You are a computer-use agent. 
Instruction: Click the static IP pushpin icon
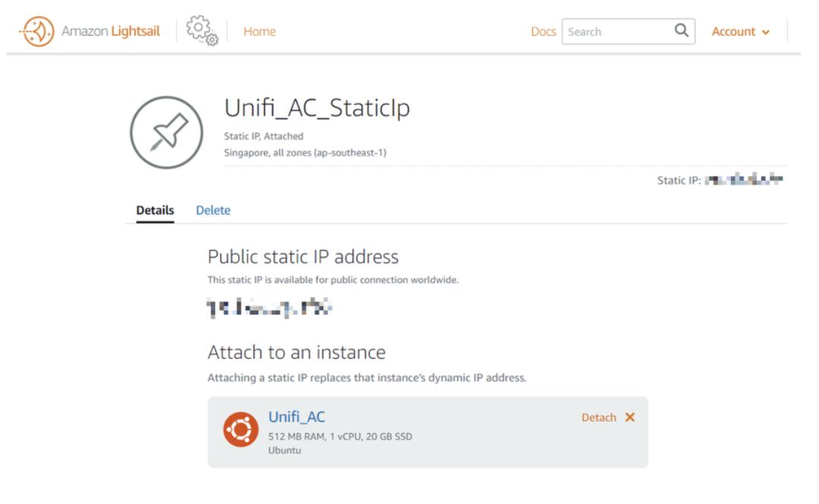point(167,132)
